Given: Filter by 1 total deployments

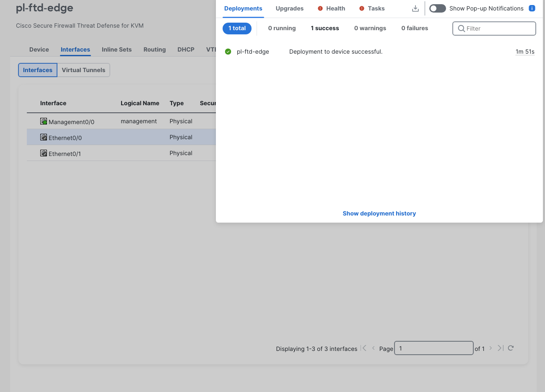Looking at the screenshot, I should (x=237, y=28).
